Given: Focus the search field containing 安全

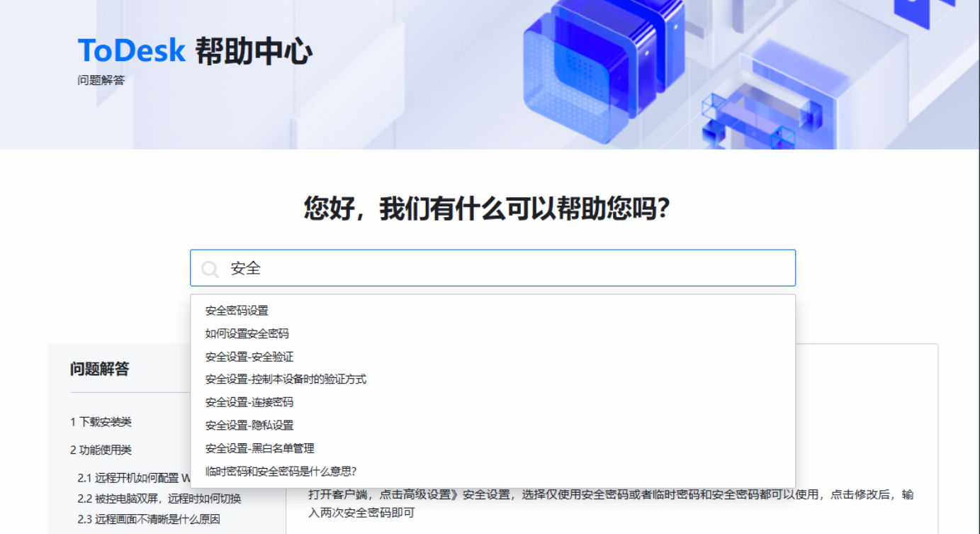Looking at the screenshot, I should (492, 268).
